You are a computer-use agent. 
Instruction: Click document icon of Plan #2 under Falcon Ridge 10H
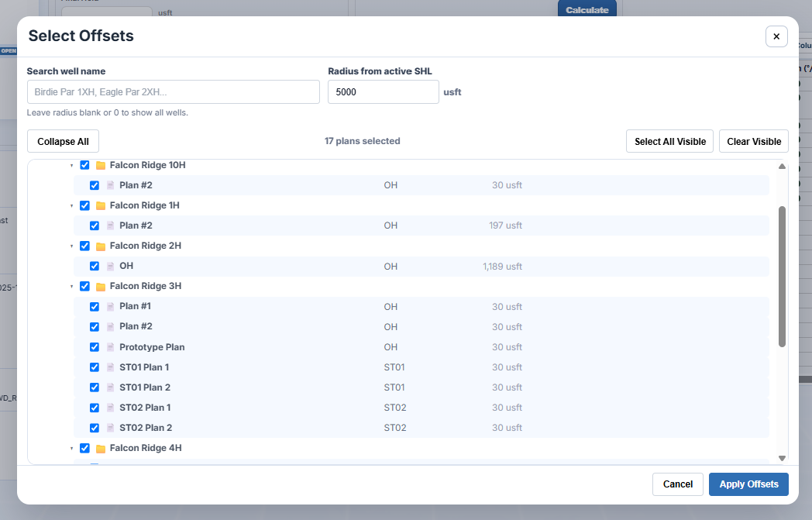(110, 185)
